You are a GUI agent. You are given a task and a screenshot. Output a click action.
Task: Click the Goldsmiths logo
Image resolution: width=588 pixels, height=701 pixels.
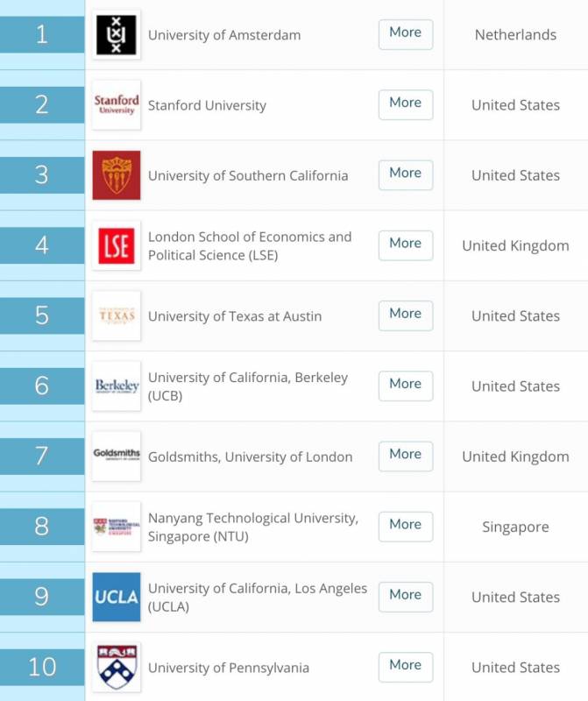pyautogui.click(x=116, y=456)
